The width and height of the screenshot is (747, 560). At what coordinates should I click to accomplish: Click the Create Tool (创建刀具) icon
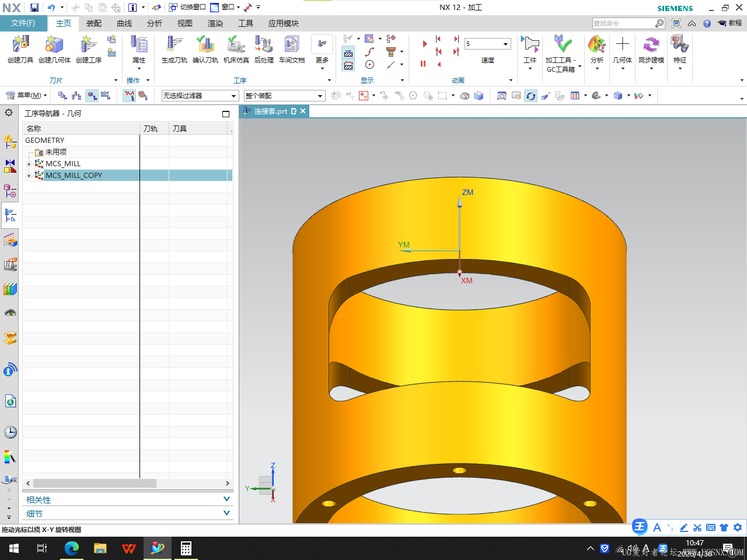click(20, 49)
